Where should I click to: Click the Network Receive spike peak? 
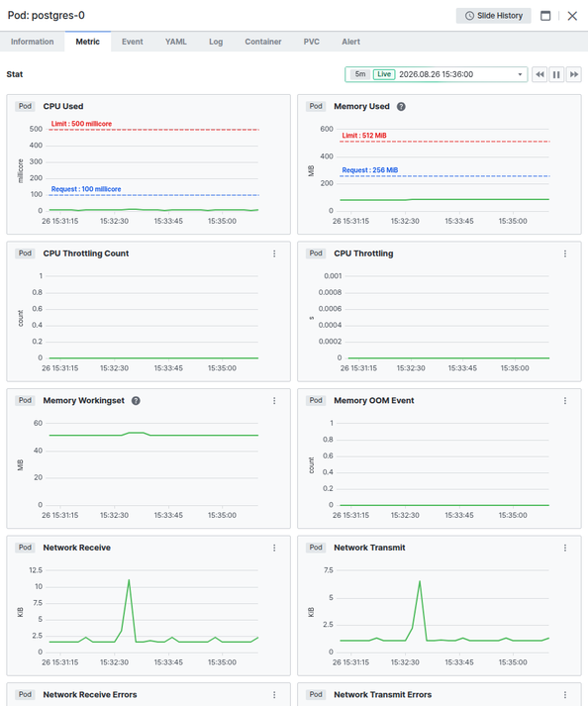pyautogui.click(x=129, y=580)
